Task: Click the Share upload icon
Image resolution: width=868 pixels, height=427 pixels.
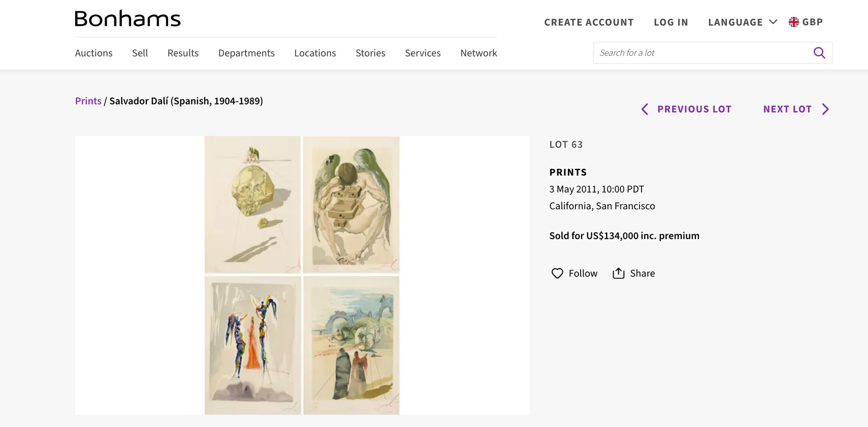Action: (x=618, y=273)
